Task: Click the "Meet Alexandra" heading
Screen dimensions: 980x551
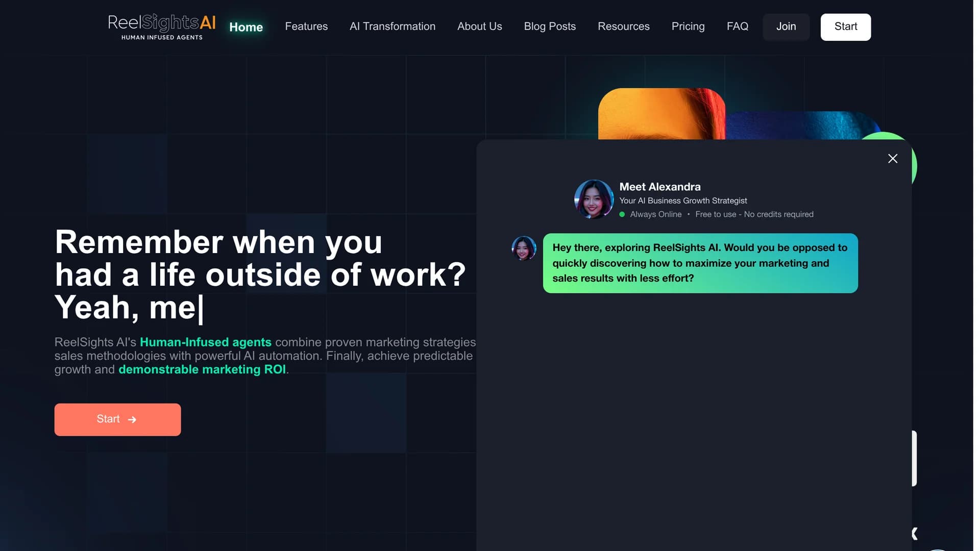Action: 660,187
